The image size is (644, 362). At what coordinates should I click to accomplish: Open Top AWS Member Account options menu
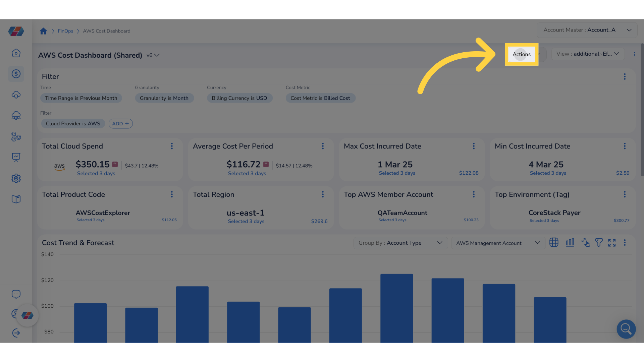coord(474,194)
